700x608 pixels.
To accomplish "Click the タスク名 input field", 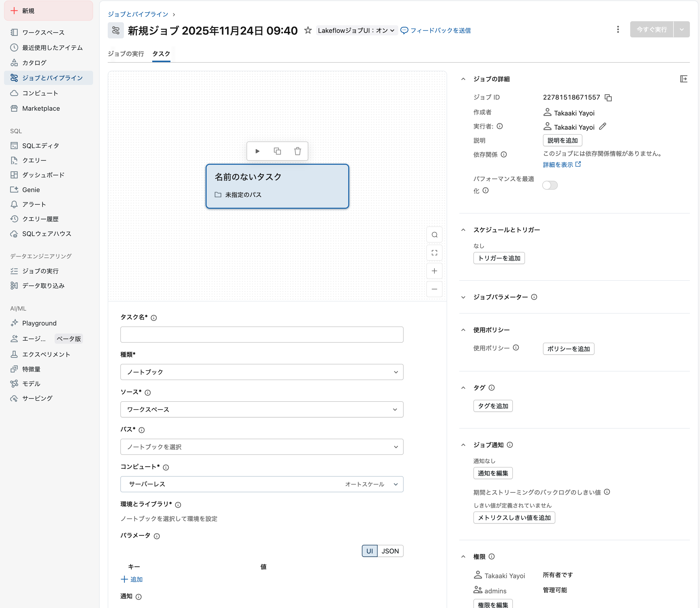I will tap(262, 335).
